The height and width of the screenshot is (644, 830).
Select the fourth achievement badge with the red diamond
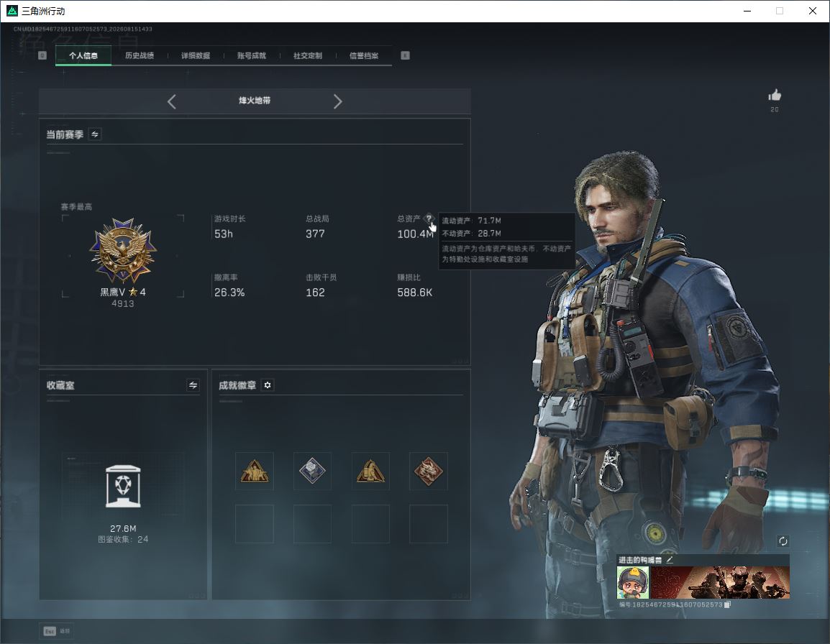[429, 471]
